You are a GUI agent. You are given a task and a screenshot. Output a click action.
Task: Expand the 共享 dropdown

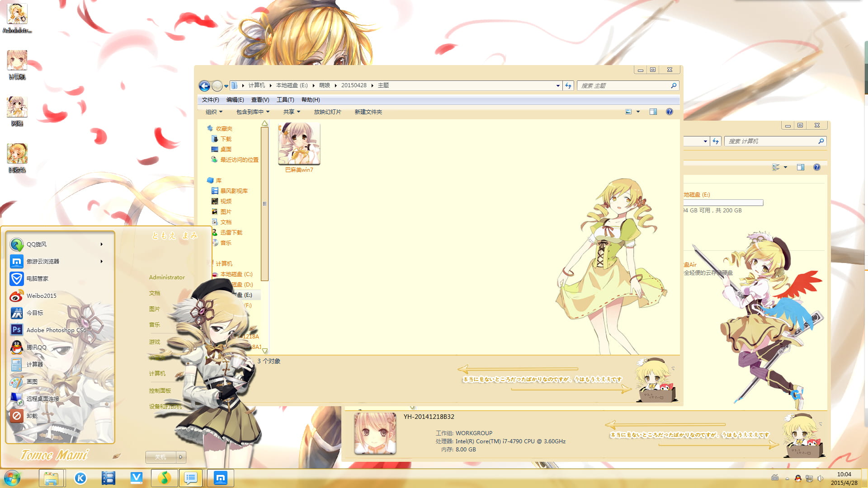tap(291, 112)
